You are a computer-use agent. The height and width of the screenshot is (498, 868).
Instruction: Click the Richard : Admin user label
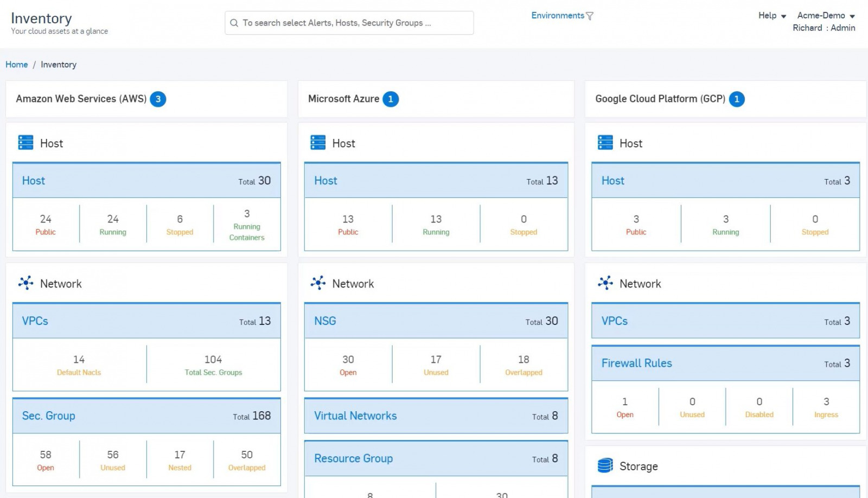[x=824, y=28]
